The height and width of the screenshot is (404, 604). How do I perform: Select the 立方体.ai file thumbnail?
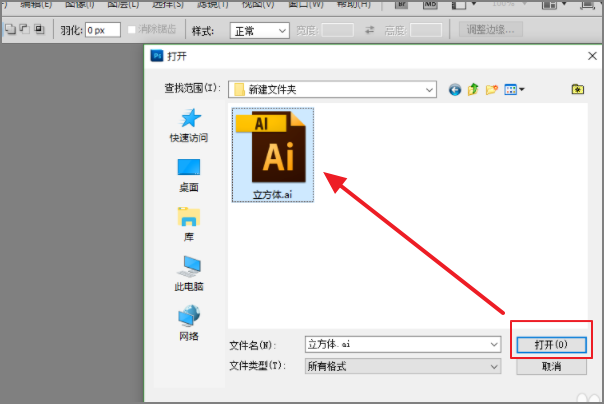click(273, 155)
